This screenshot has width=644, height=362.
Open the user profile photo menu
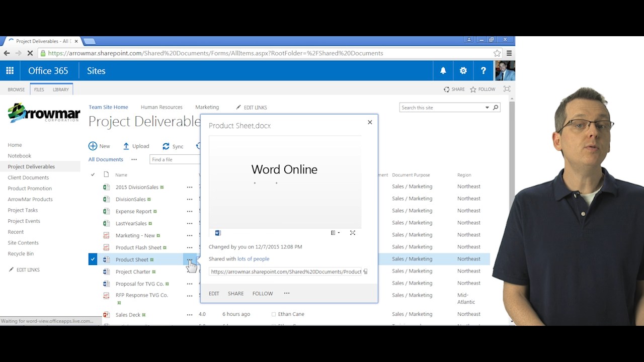pyautogui.click(x=505, y=71)
